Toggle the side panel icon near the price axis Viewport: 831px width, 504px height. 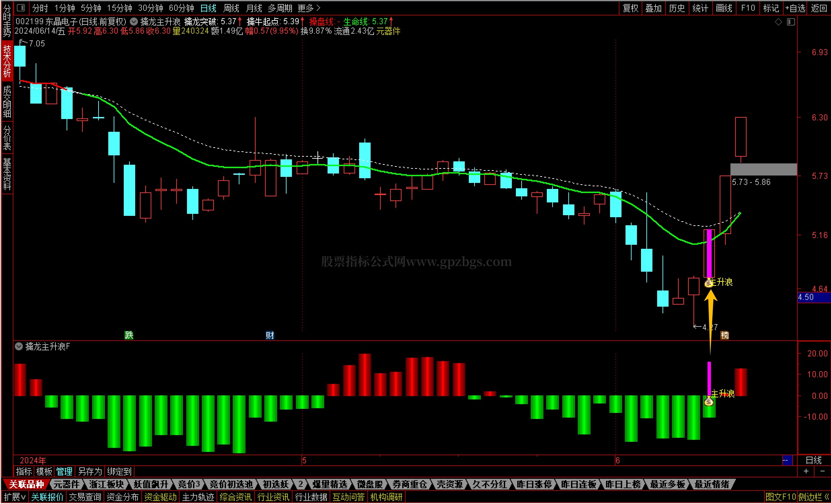791,22
